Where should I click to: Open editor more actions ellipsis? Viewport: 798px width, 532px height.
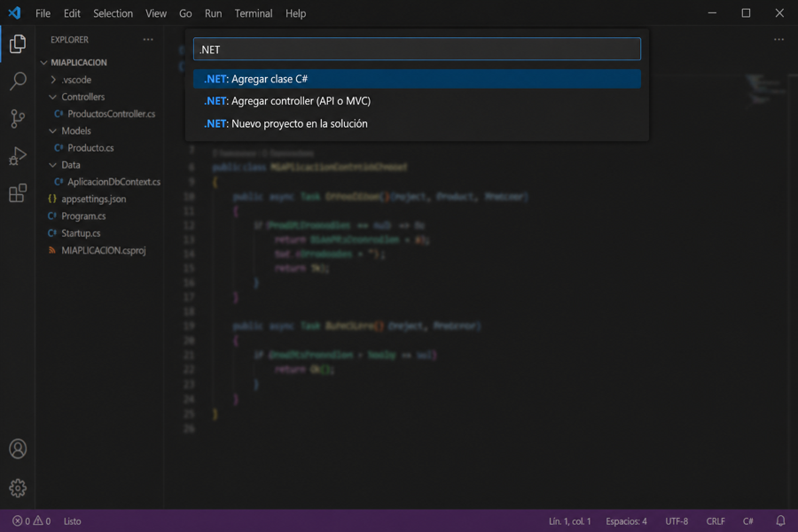(x=778, y=39)
